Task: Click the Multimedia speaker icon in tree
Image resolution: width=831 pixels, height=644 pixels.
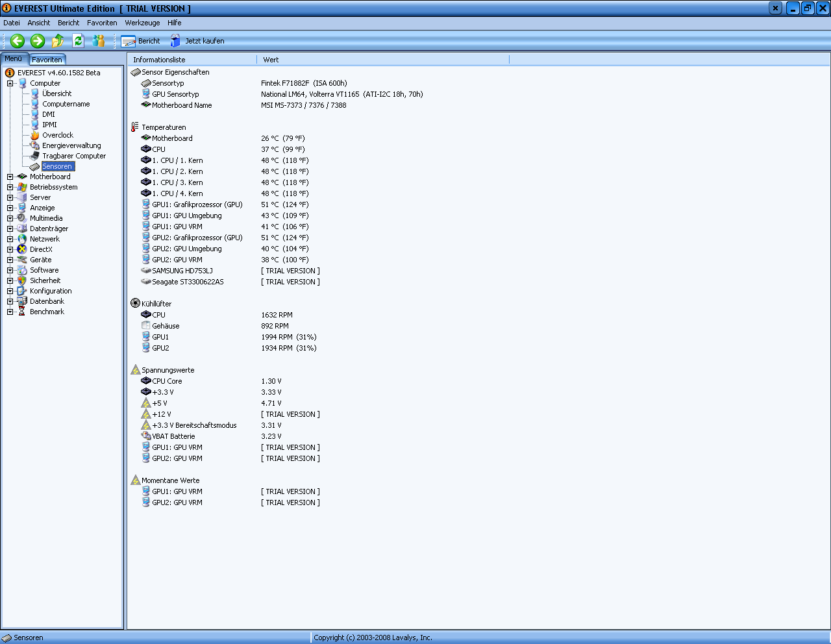Action: pyautogui.click(x=22, y=218)
